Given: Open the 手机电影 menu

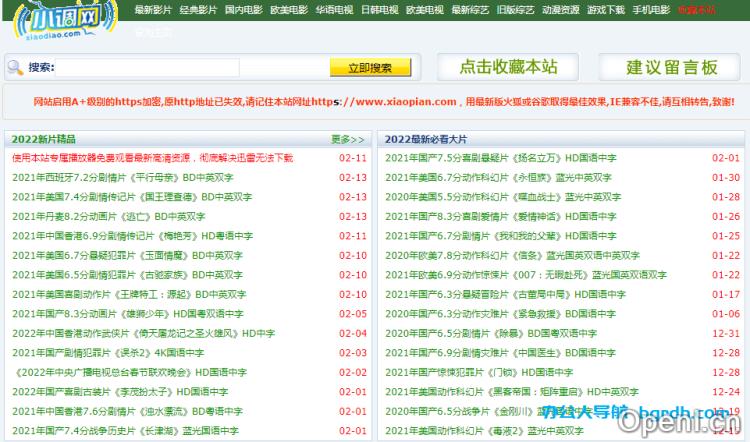Looking at the screenshot, I should (651, 10).
